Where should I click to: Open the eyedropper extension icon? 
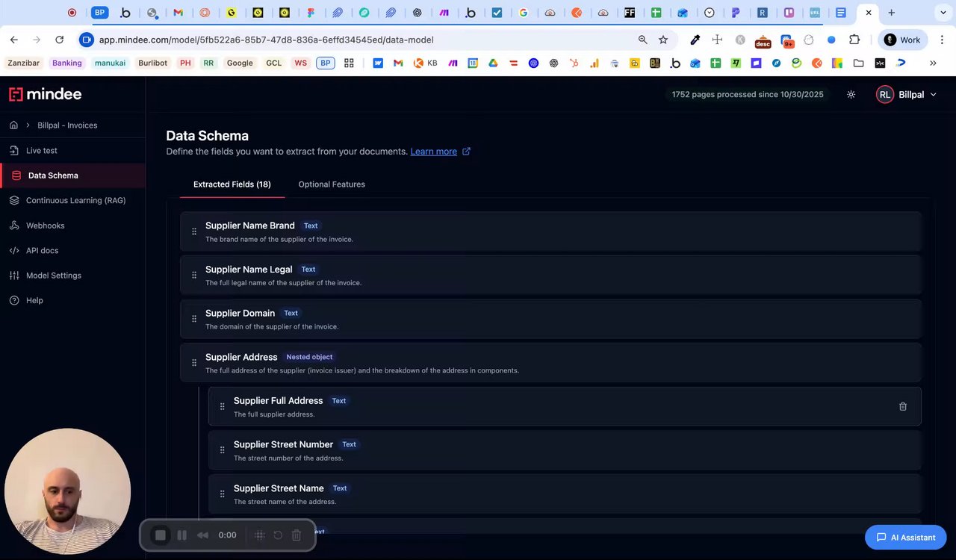pyautogui.click(x=695, y=40)
